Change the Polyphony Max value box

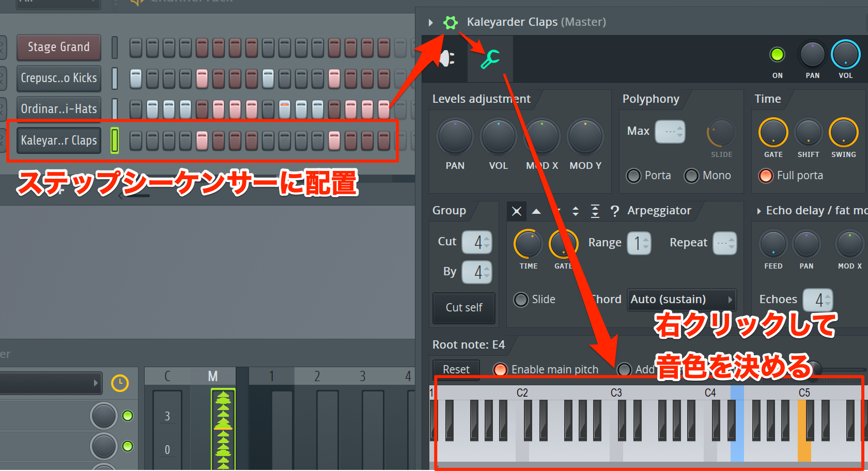point(670,132)
